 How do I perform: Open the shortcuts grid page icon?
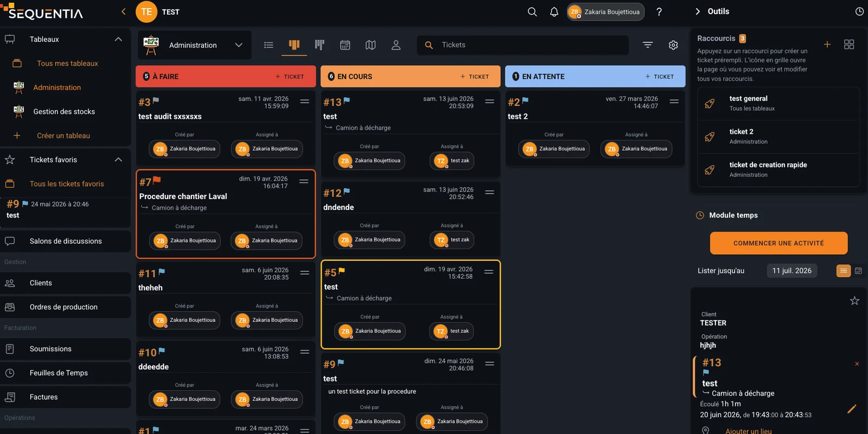tap(849, 44)
